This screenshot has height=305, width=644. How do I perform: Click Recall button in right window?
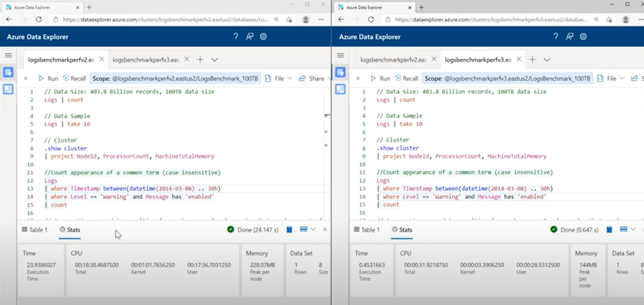[x=406, y=78]
